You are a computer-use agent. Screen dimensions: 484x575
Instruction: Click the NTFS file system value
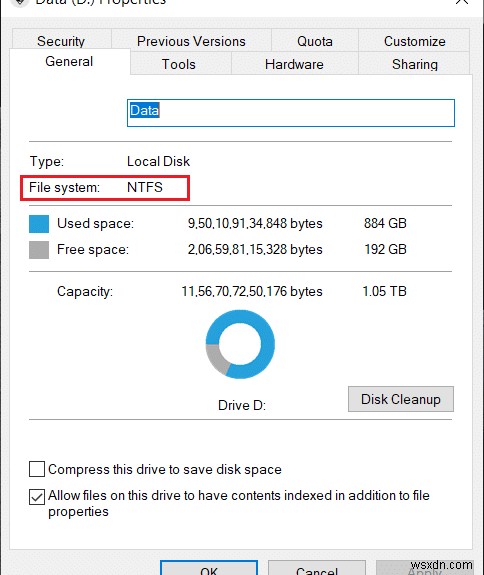pyautogui.click(x=145, y=187)
